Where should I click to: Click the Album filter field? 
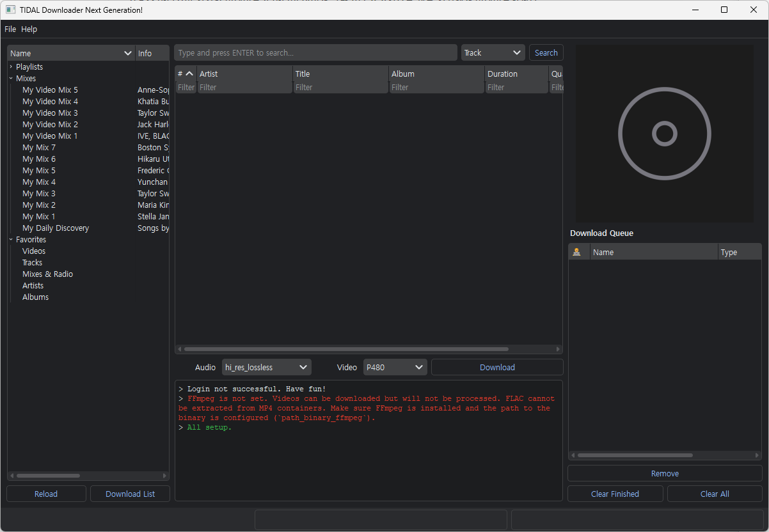coord(437,87)
